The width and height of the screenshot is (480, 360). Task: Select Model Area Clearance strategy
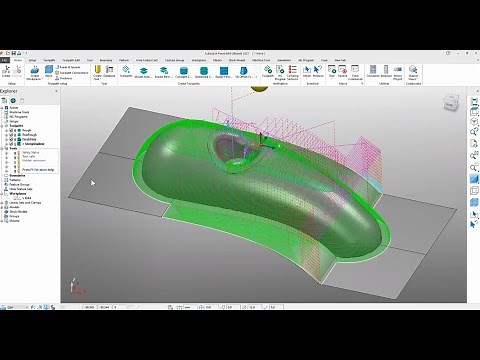tap(143, 72)
